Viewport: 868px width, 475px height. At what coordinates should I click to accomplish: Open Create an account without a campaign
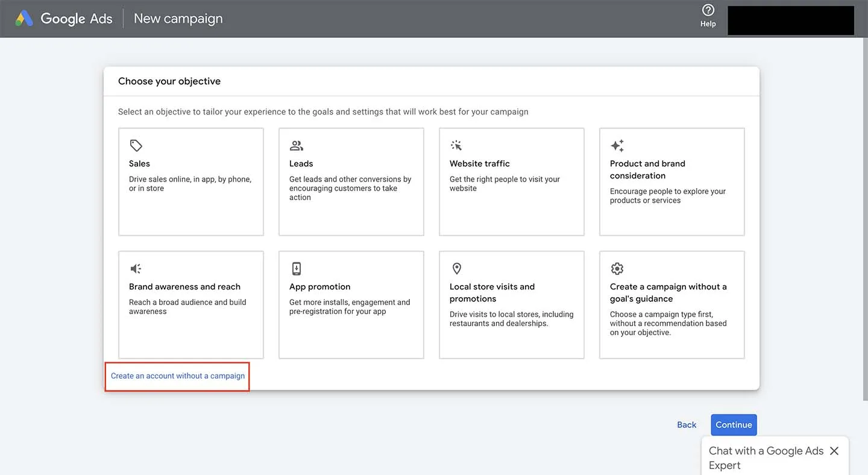click(177, 375)
